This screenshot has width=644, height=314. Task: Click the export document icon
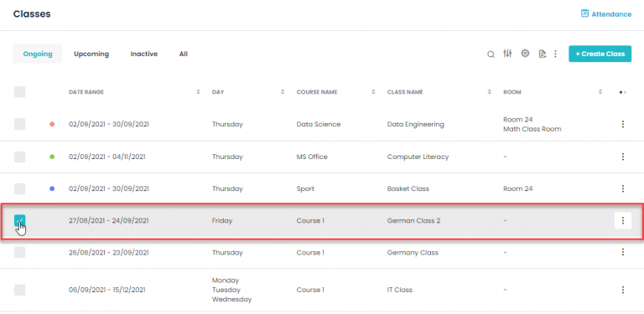[543, 54]
